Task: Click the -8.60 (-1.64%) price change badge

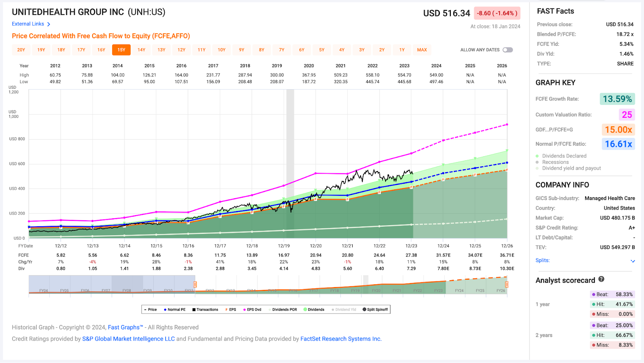Action: coord(497,13)
